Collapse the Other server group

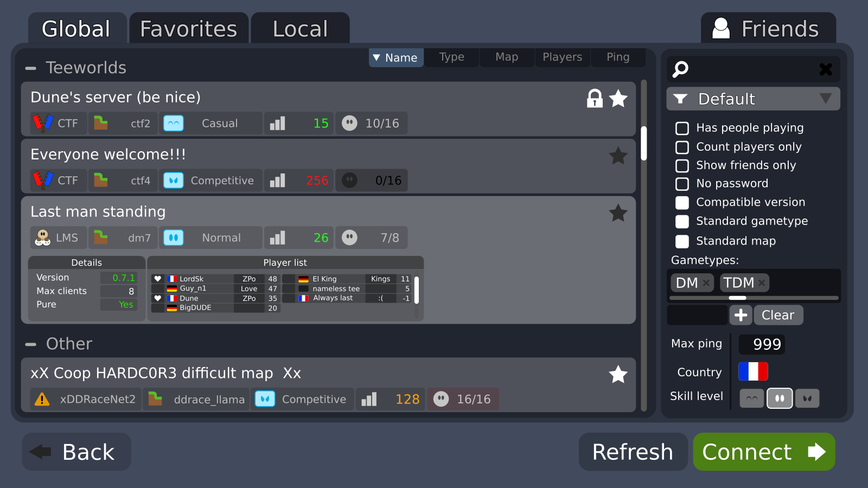coord(31,344)
